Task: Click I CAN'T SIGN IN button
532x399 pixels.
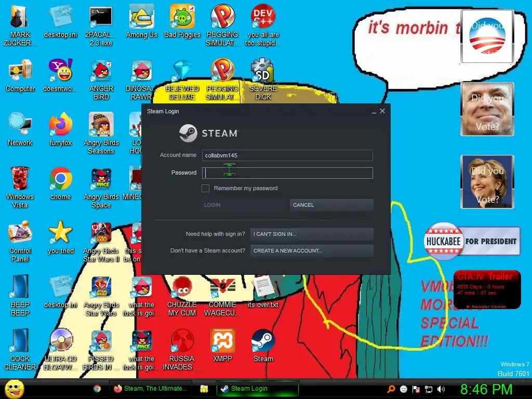Action: click(312, 234)
